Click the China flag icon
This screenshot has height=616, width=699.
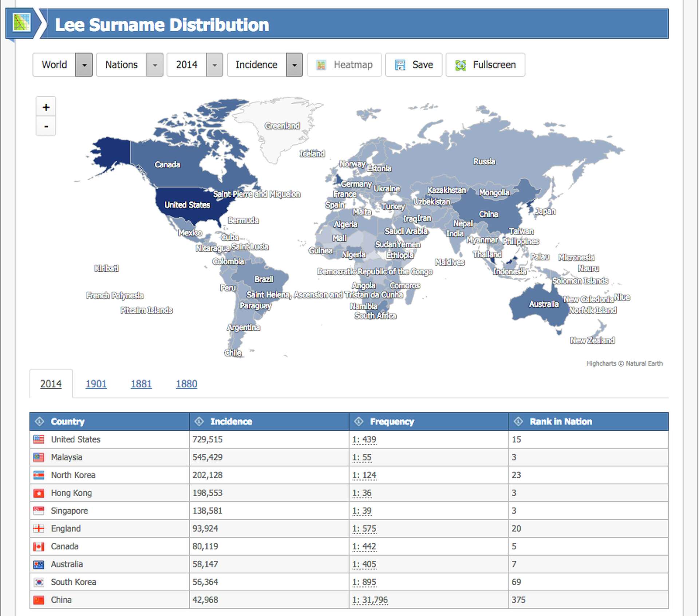pyautogui.click(x=39, y=600)
